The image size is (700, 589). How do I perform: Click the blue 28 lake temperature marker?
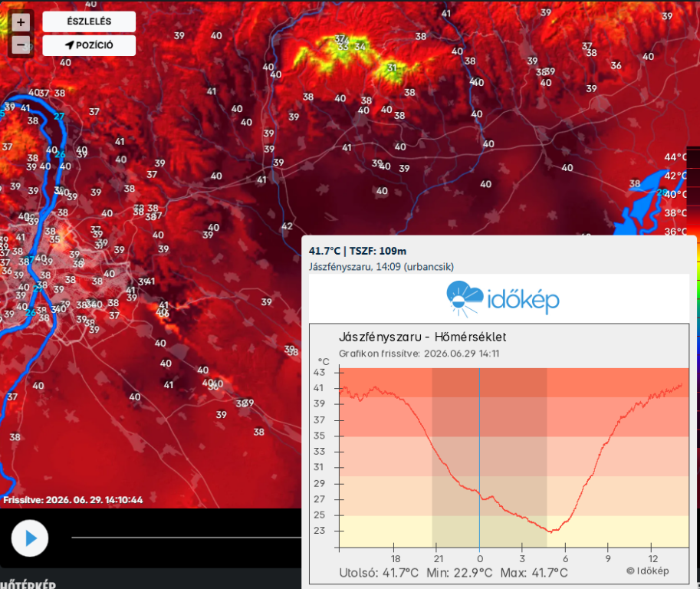[x=662, y=192]
